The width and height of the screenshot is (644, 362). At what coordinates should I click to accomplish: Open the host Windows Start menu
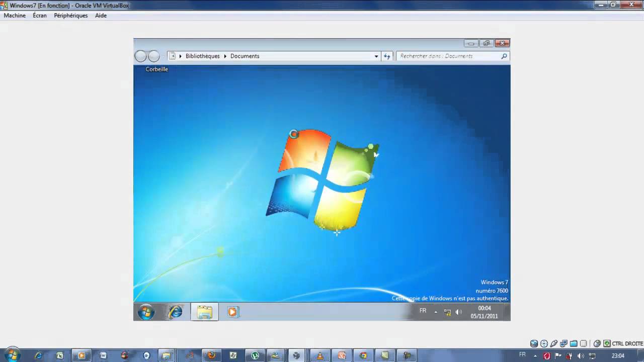click(12, 355)
